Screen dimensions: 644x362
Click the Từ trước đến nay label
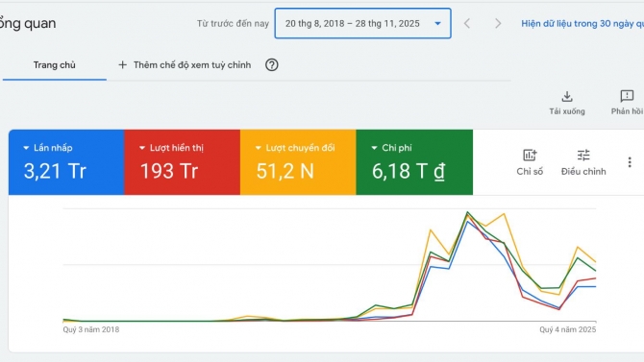tap(233, 23)
